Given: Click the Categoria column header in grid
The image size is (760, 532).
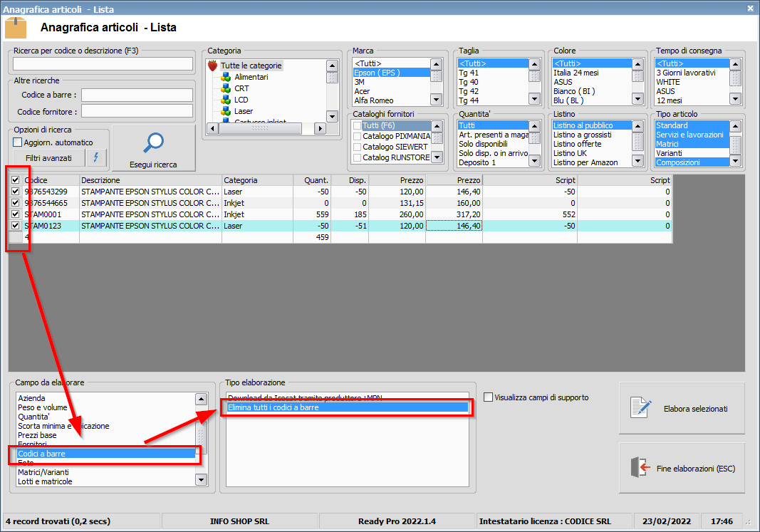Looking at the screenshot, I should click(257, 180).
